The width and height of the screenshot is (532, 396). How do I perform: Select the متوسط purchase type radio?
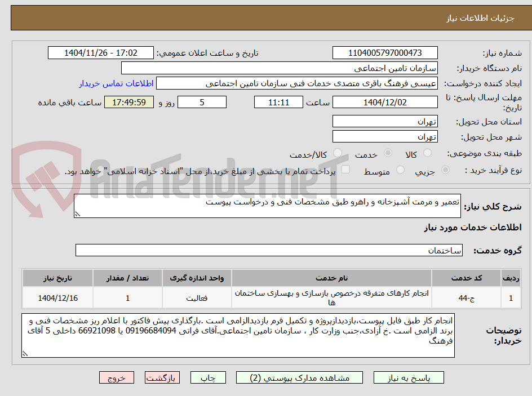point(400,170)
